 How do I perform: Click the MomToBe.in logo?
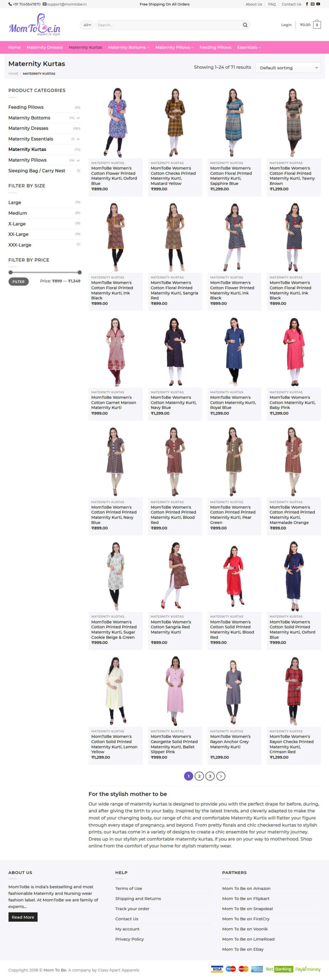pyautogui.click(x=35, y=25)
